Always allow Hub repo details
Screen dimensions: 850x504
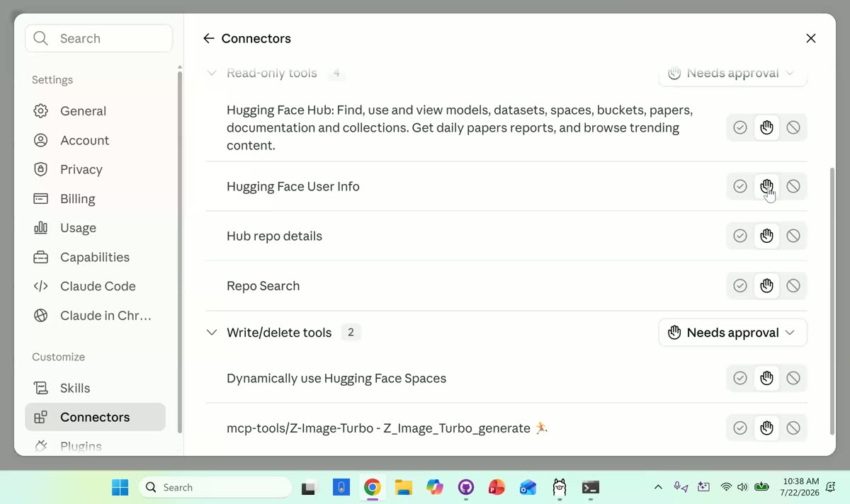(x=740, y=236)
